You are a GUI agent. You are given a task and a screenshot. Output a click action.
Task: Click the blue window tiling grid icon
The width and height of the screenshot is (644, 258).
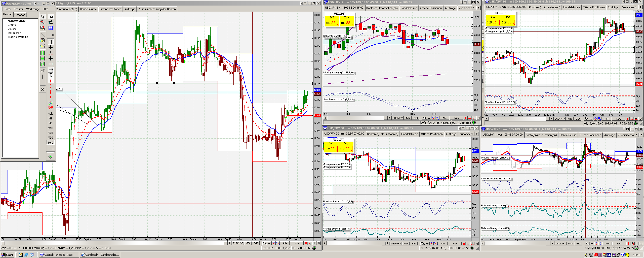click(x=51, y=28)
